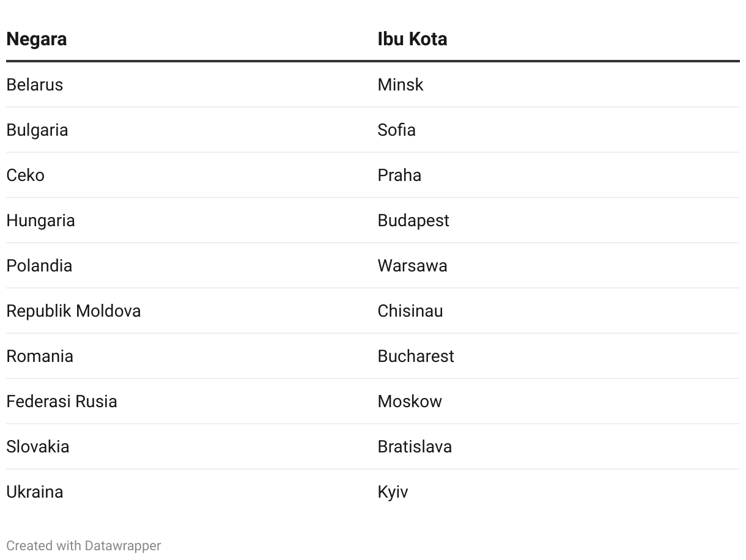Select the Hungaria country cell
The image size is (746, 560).
[41, 220]
